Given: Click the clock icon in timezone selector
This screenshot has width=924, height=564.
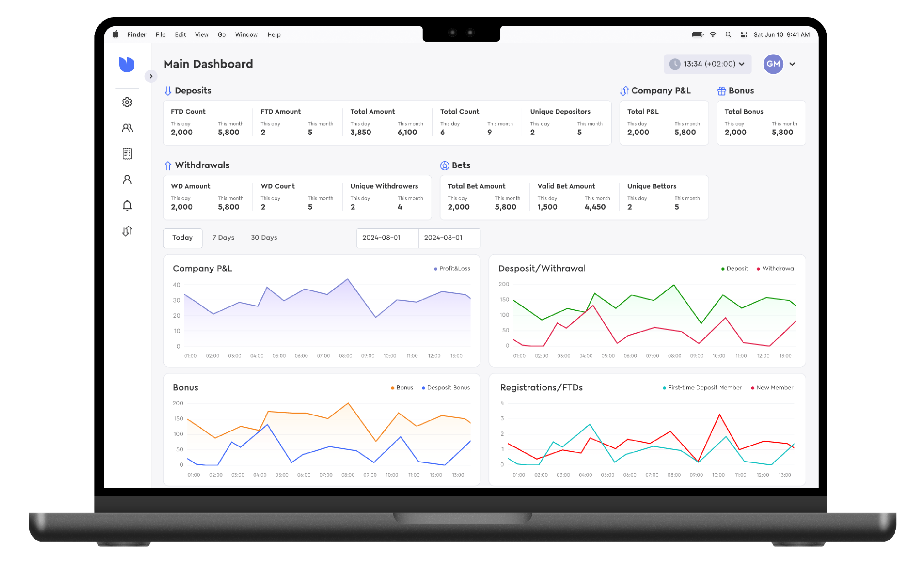Looking at the screenshot, I should click(675, 64).
